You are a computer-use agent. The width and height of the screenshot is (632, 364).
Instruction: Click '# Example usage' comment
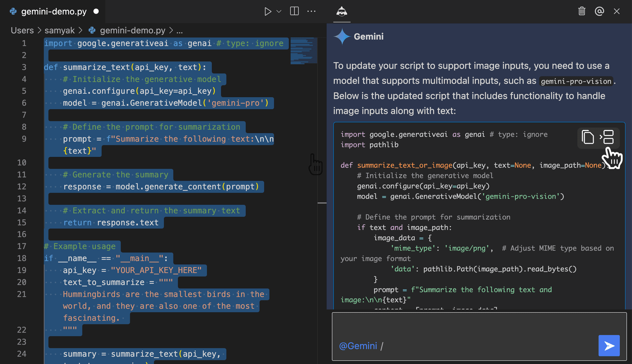pos(80,246)
